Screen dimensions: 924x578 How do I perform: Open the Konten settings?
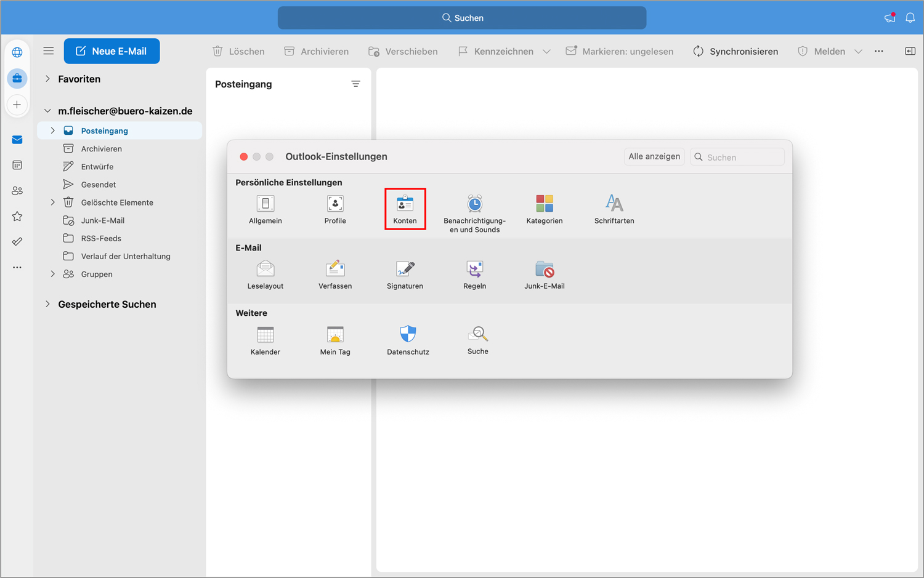click(x=405, y=209)
